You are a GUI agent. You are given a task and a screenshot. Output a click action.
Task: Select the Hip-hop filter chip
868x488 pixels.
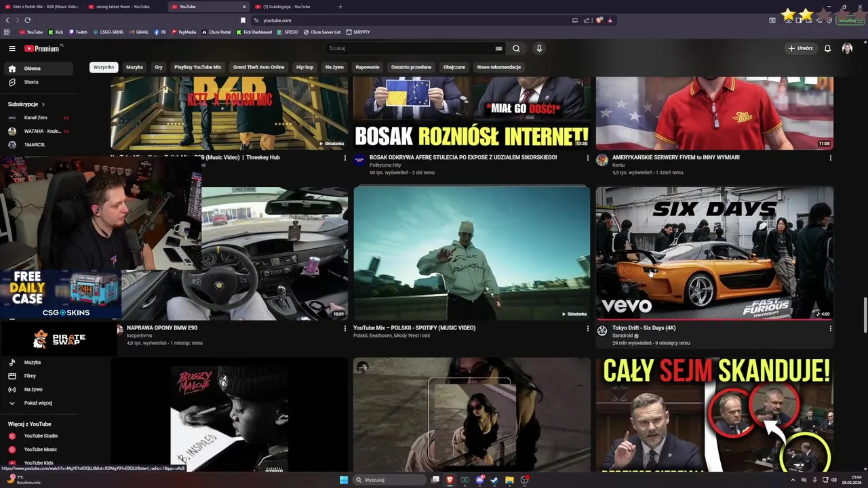304,67
